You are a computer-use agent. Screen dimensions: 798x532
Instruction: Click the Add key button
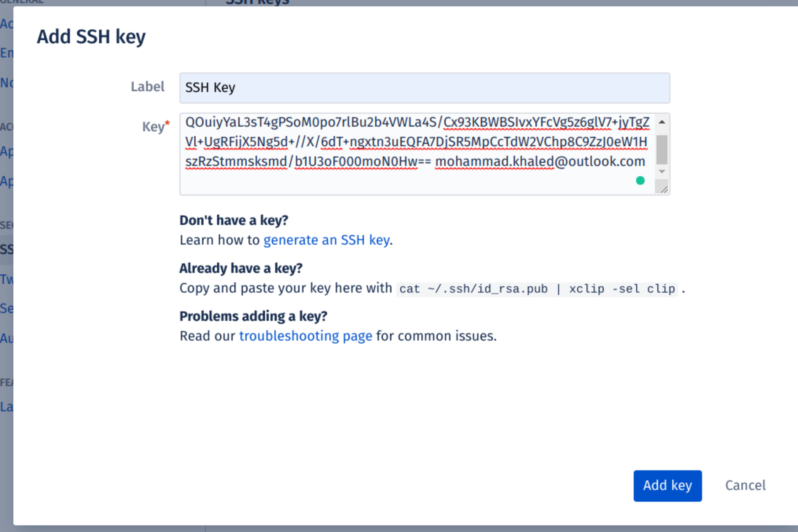point(667,486)
